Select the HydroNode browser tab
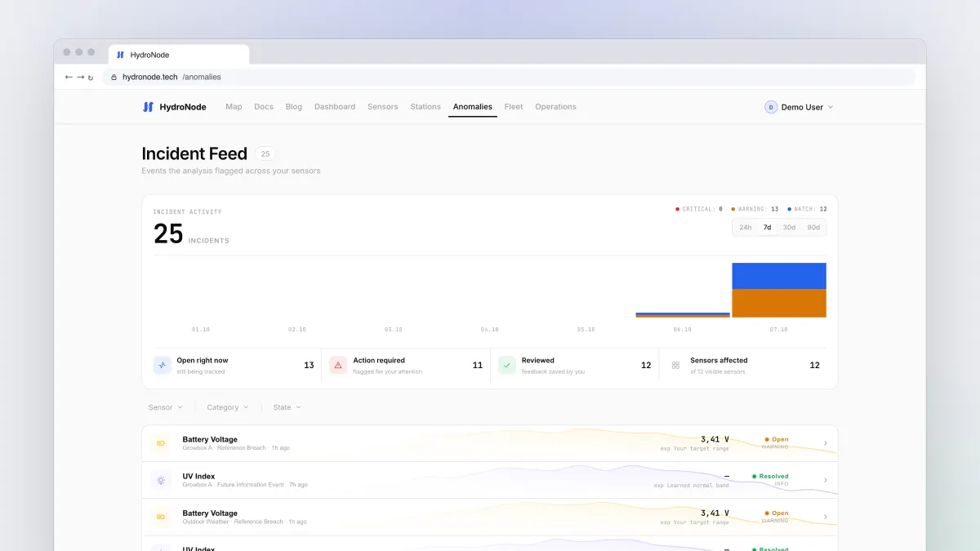980x551 pixels. tap(179, 55)
